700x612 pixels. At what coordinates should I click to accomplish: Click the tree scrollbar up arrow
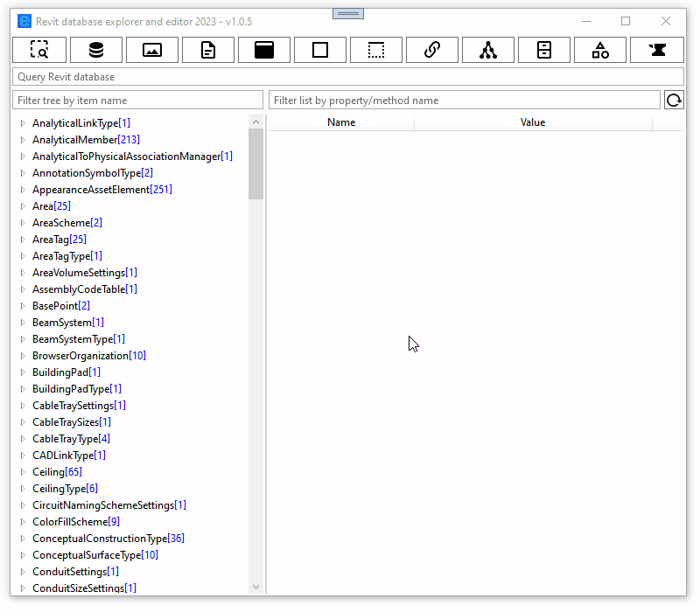click(255, 122)
